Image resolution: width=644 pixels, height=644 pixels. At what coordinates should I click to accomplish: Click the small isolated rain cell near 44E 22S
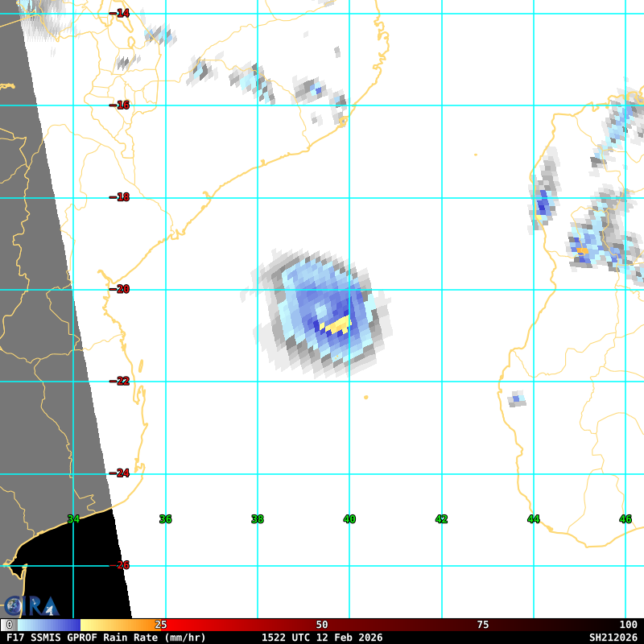click(x=516, y=398)
